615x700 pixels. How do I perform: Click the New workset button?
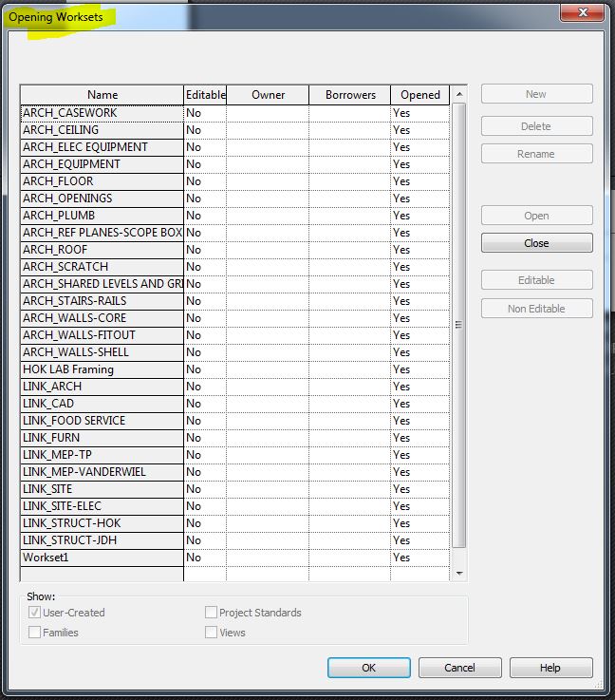(x=536, y=94)
